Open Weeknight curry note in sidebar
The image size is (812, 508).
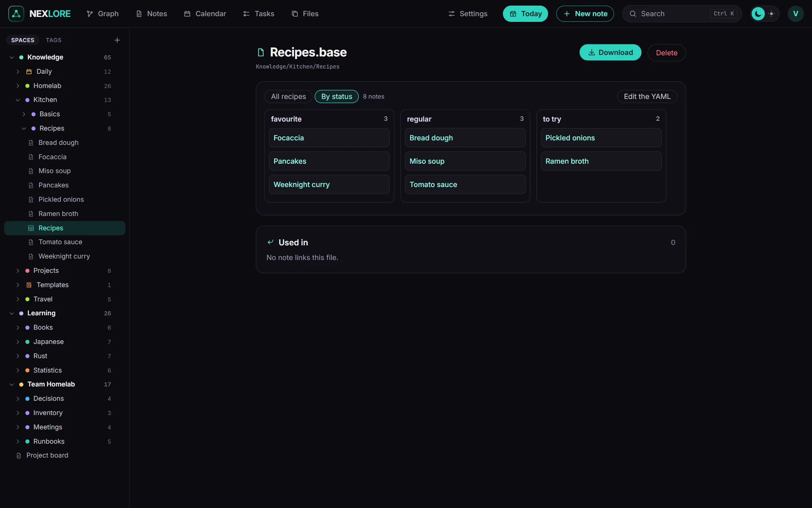pos(65,256)
